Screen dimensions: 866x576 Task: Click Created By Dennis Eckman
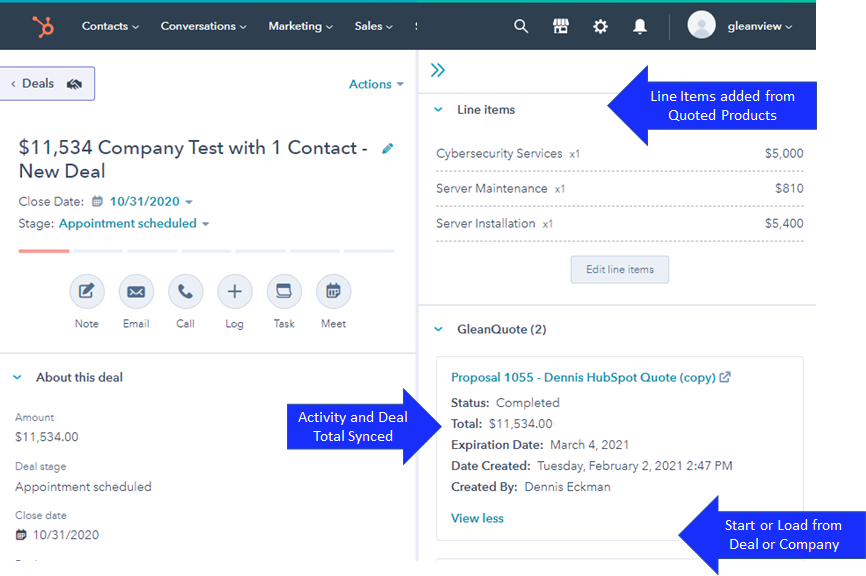tap(531, 487)
